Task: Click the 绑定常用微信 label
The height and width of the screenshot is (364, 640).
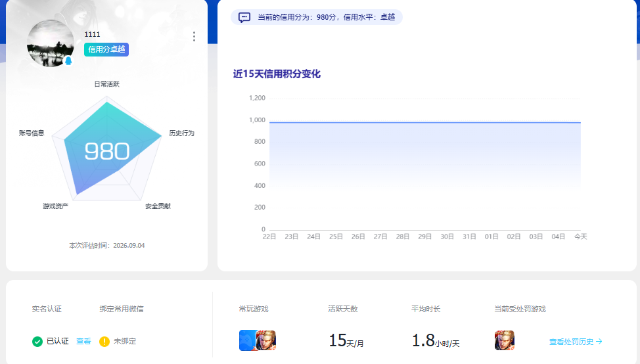Action: pyautogui.click(x=122, y=309)
